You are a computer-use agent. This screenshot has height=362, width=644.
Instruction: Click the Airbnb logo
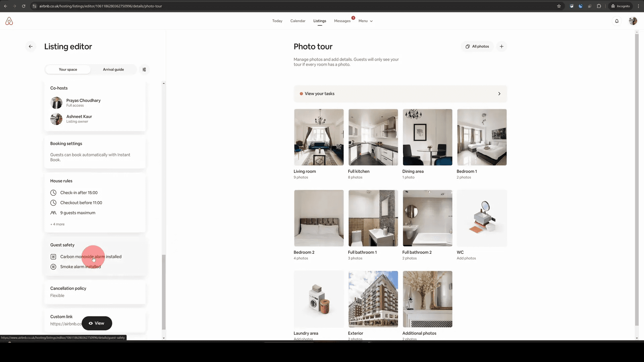pyautogui.click(x=9, y=21)
